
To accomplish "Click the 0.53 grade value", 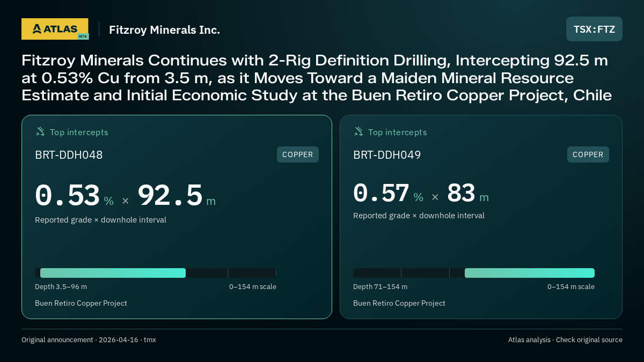I will tap(67, 196).
